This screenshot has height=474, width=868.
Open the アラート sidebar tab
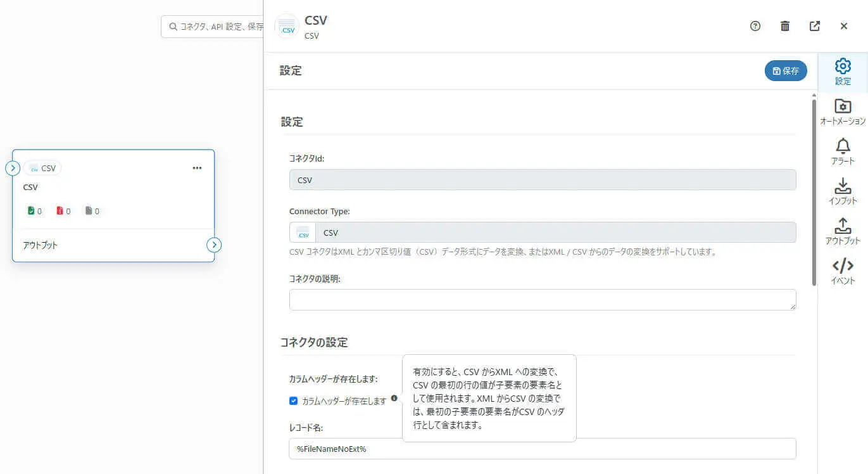point(843,152)
